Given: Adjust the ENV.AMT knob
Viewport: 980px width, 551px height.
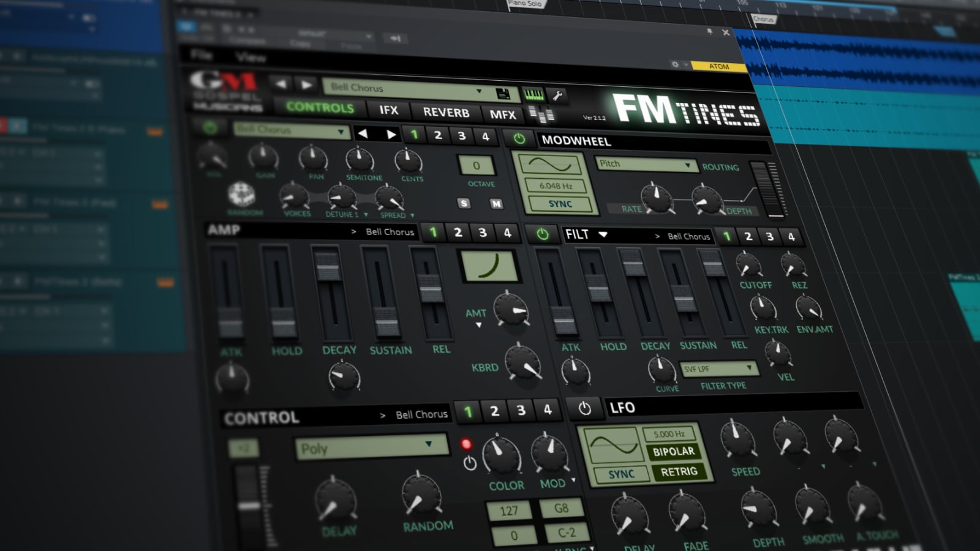Looking at the screenshot, I should click(x=809, y=308).
